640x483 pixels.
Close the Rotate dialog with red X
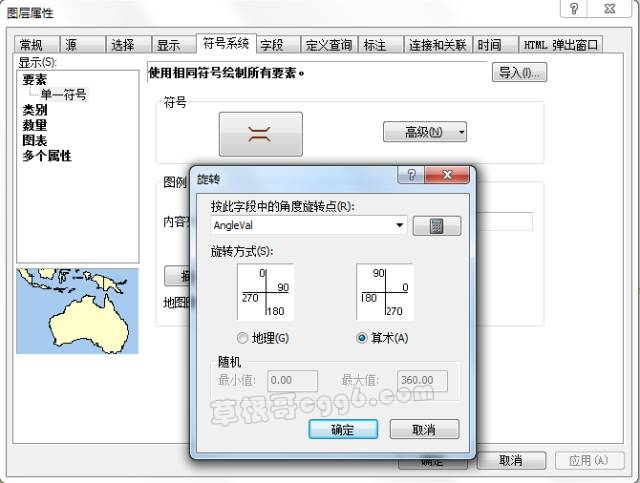447,175
